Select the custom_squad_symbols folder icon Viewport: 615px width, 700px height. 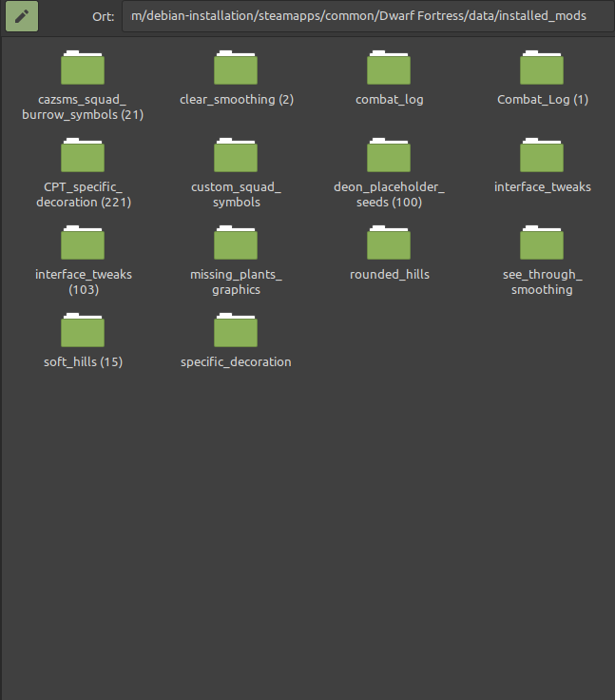coord(236,155)
